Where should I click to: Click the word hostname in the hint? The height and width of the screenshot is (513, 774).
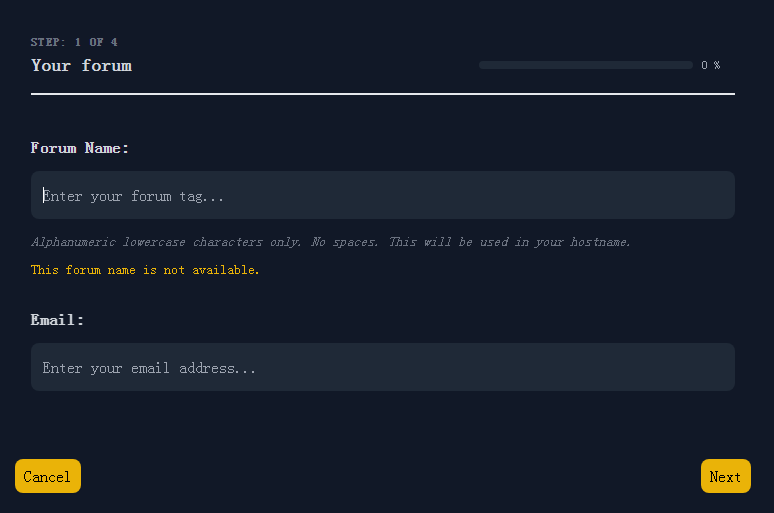click(600, 242)
